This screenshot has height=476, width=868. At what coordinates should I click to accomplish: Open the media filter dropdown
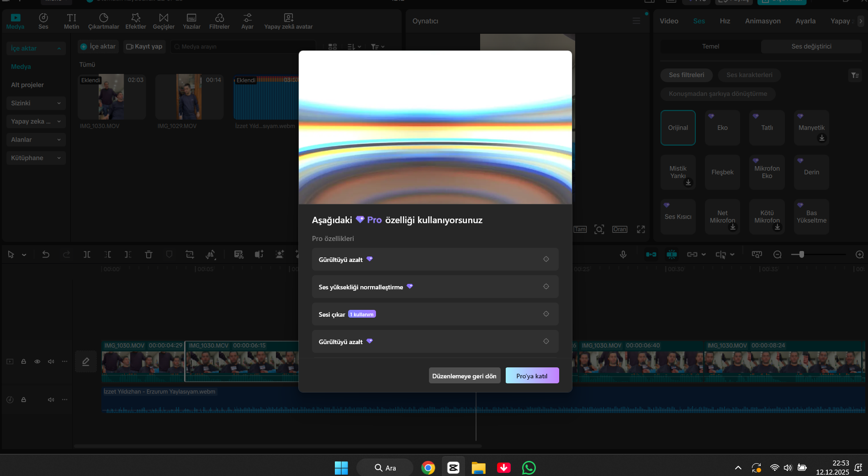point(378,47)
